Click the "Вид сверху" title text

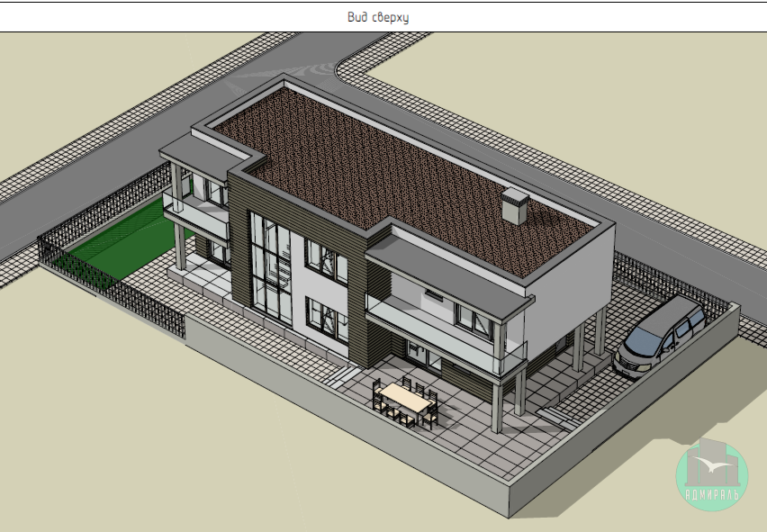[x=378, y=17]
